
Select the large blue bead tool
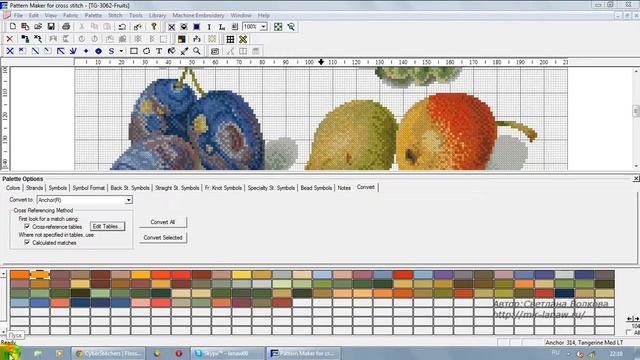98,51
